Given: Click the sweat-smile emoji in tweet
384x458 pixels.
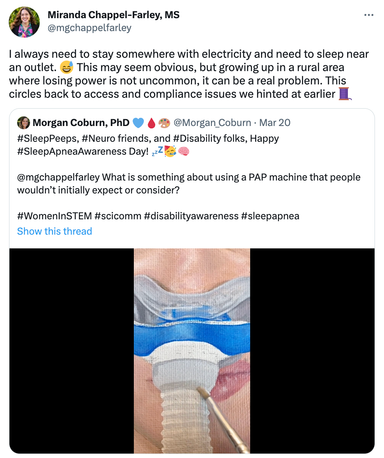Looking at the screenshot, I should coord(67,67).
